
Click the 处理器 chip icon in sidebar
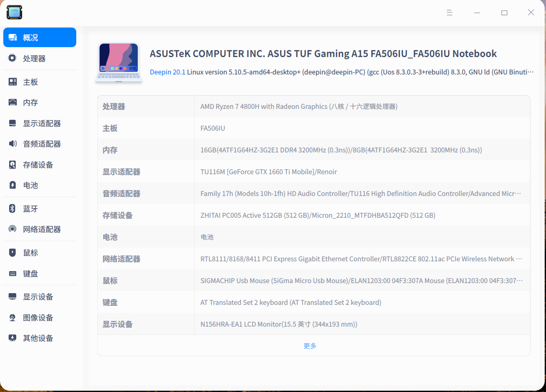point(13,58)
